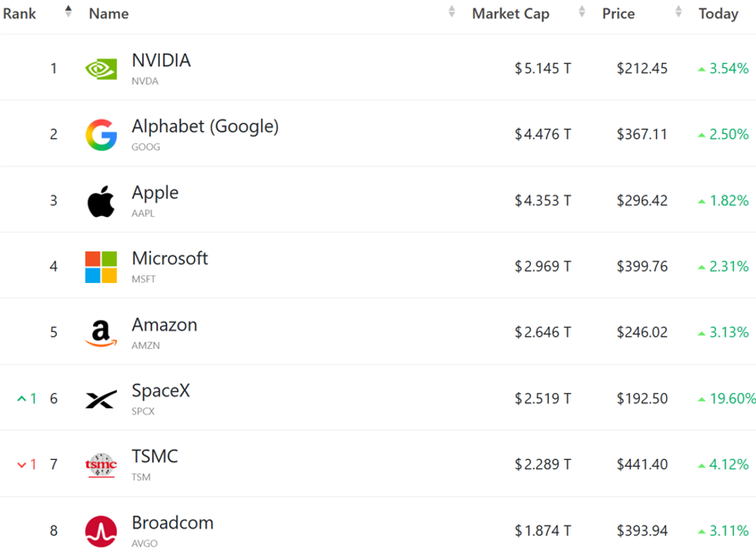Click the Market Cap column header
This screenshot has width=756, height=549.
coord(511,14)
